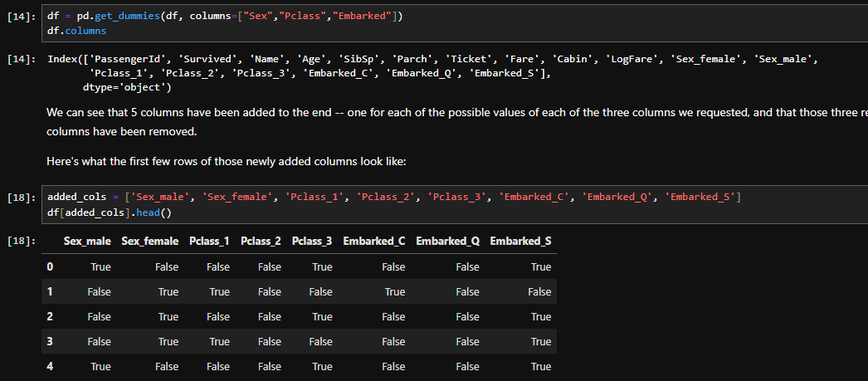Click the Pclass_1 table column header
The height and width of the screenshot is (381, 868).
pyautogui.click(x=209, y=242)
